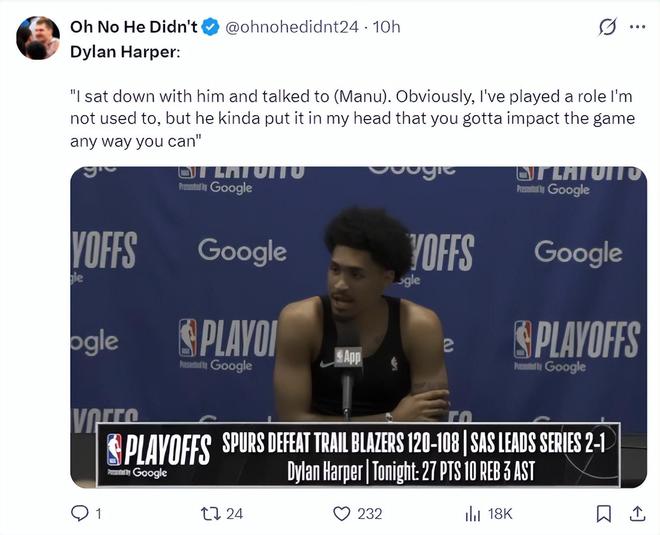The height and width of the screenshot is (535, 660).
Task: Click the reply speech bubble icon
Action: (x=80, y=513)
